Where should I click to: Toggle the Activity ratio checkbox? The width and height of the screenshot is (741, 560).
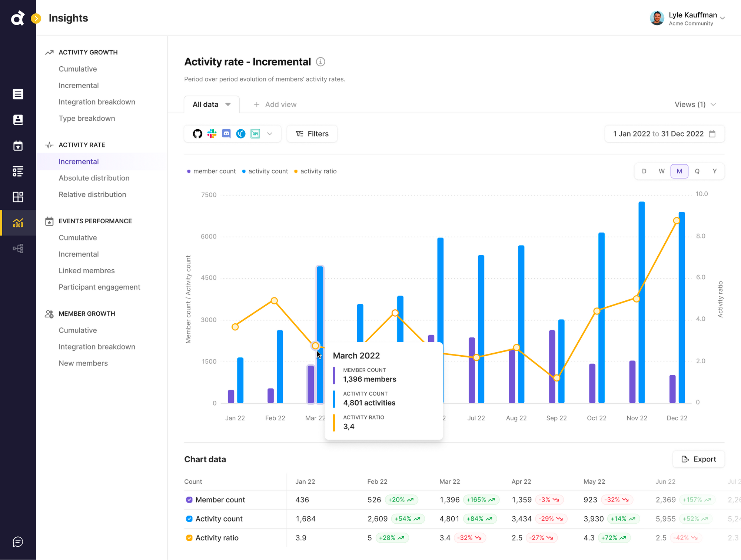[189, 538]
